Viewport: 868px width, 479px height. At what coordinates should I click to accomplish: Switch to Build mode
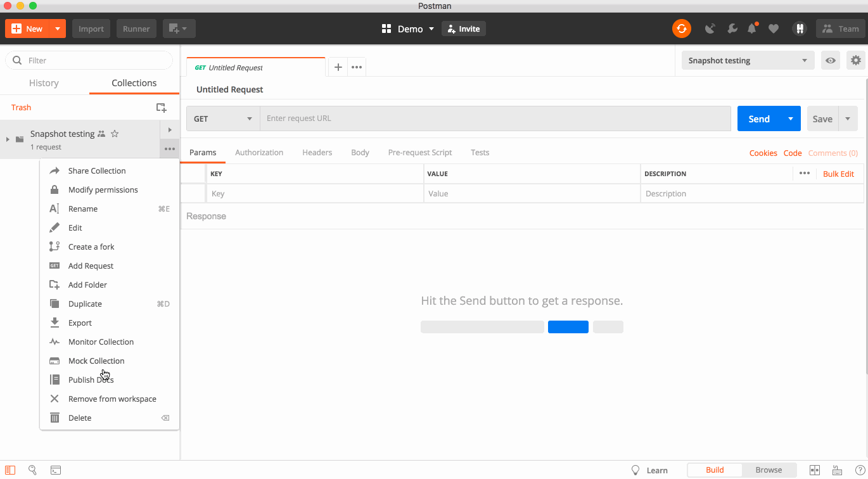click(x=715, y=470)
